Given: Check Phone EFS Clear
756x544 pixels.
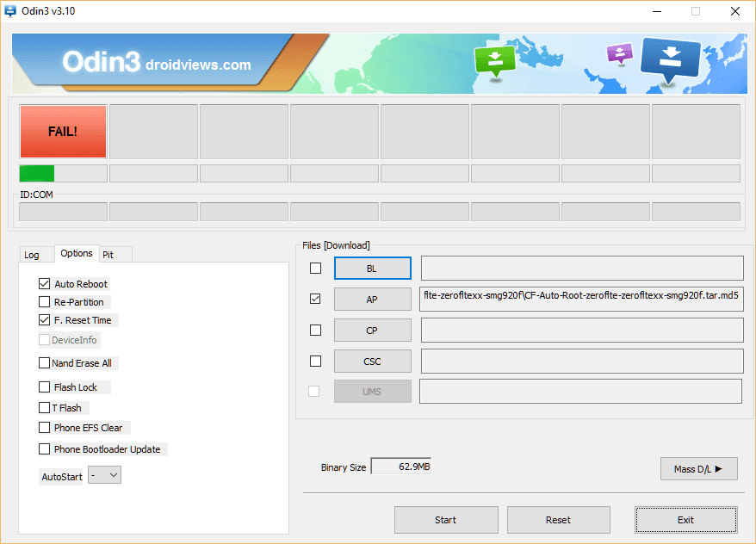Looking at the screenshot, I should point(45,428).
